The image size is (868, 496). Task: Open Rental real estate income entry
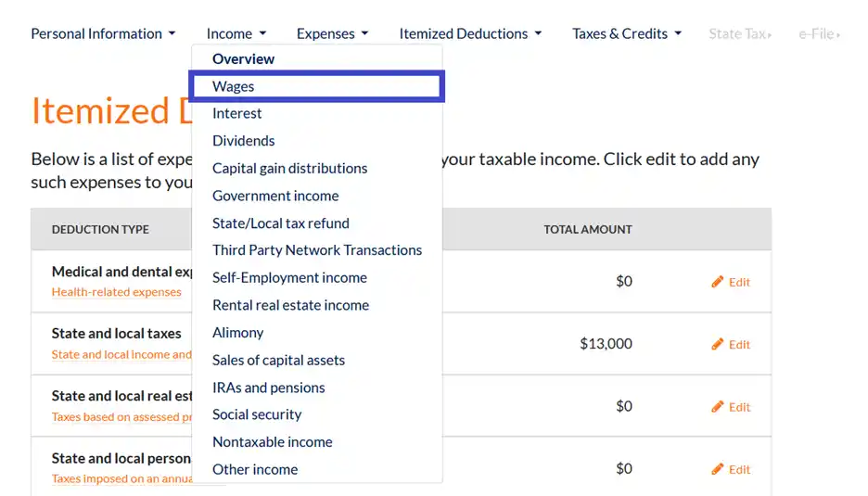pos(290,305)
